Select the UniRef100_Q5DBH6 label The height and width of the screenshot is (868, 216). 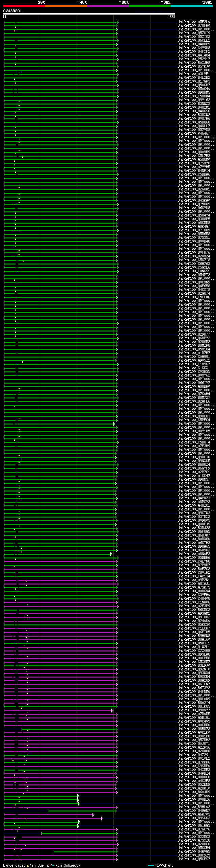tap(194, 558)
